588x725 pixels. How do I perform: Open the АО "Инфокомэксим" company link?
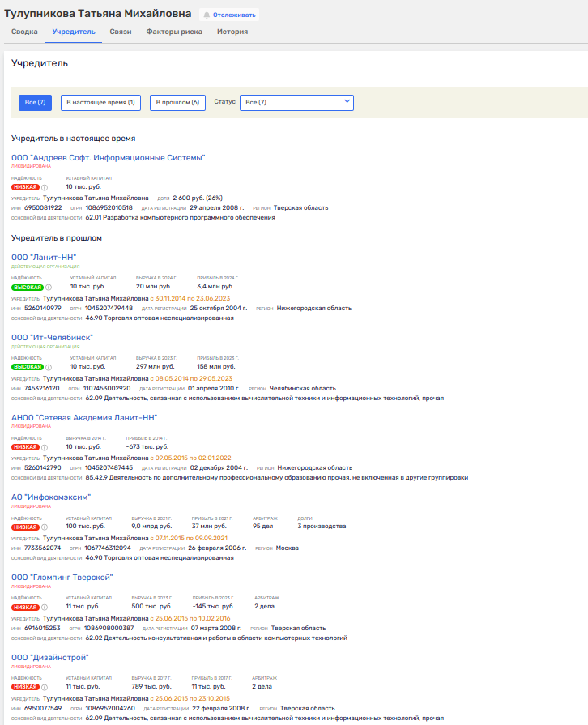pos(51,497)
